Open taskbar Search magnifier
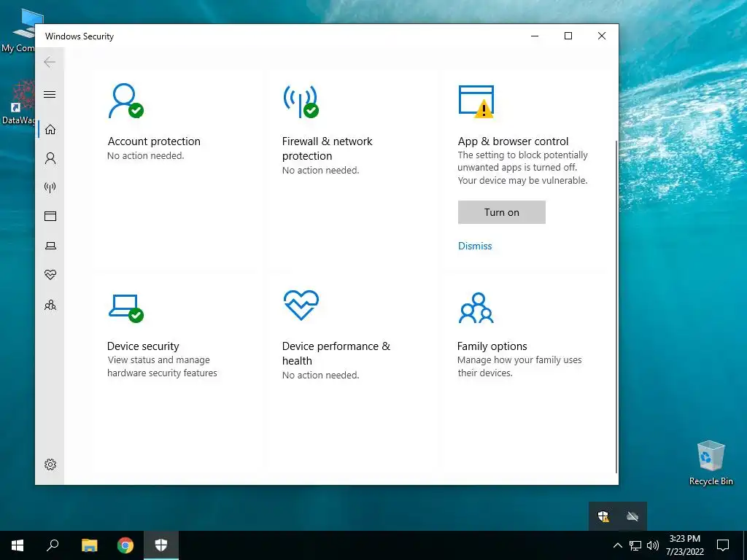Screen dimensions: 747x560 coord(53,545)
